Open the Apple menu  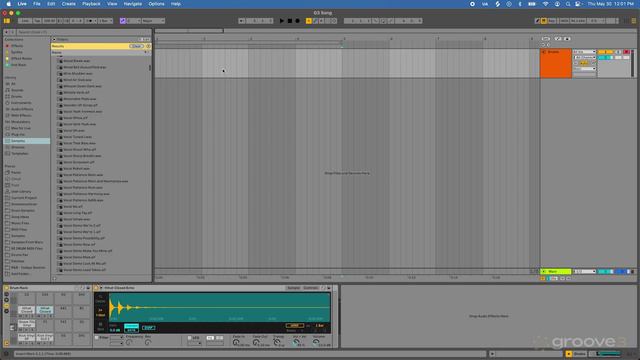coord(8,4)
